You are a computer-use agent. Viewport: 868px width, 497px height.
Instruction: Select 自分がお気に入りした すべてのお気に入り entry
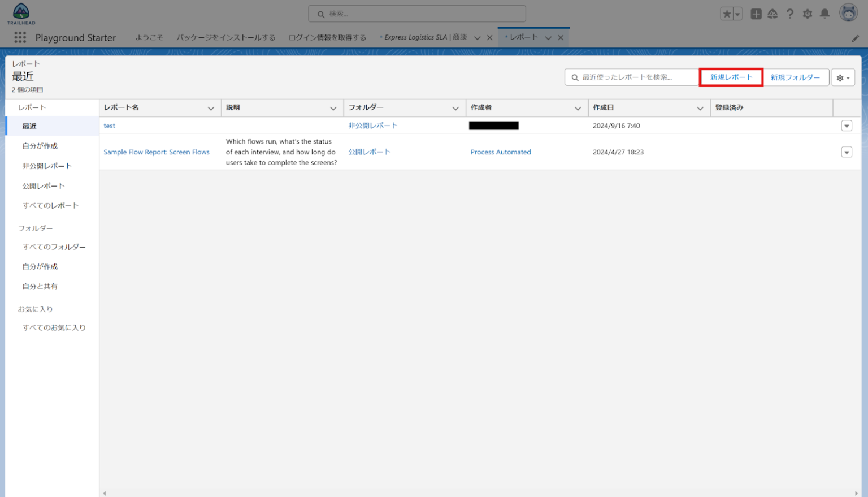54,327
